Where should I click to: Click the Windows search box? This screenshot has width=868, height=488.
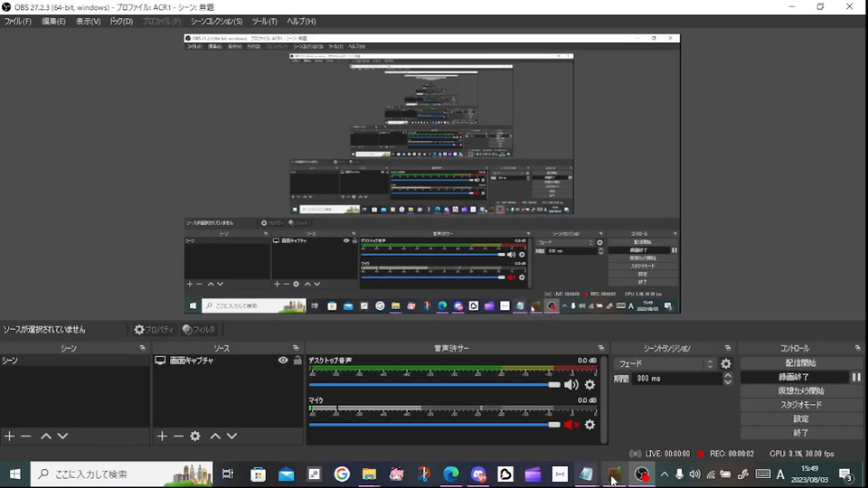(x=122, y=474)
